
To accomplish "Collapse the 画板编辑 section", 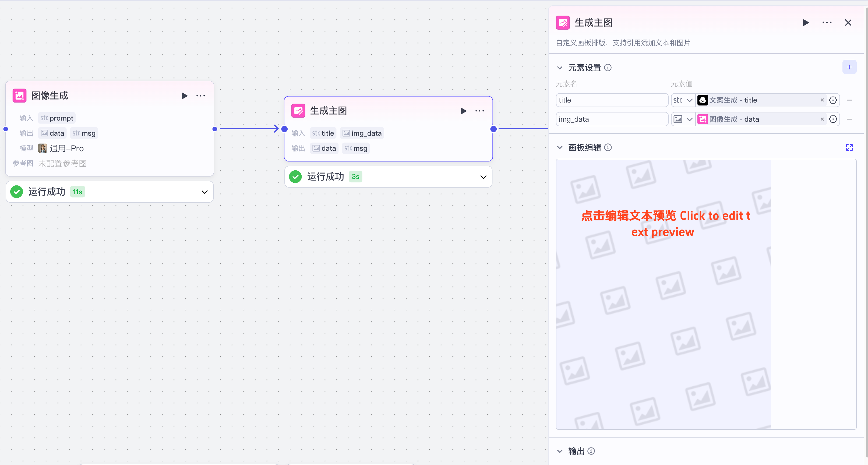I will click(x=560, y=147).
